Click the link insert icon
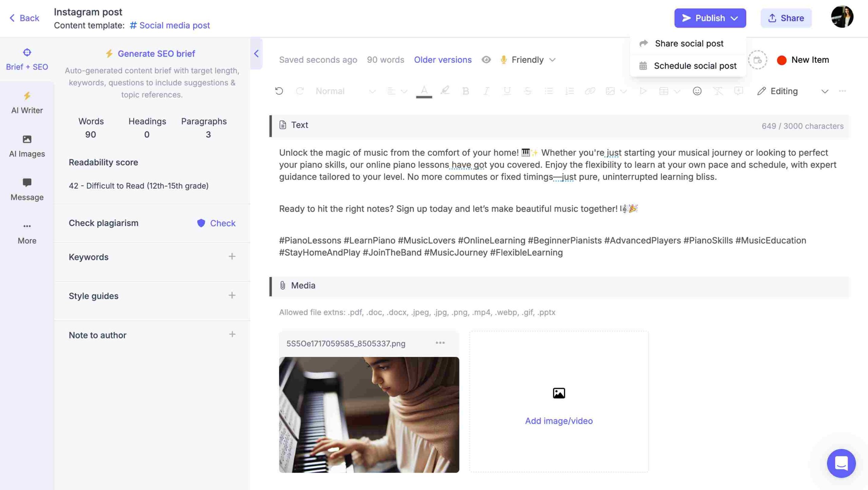 589,91
